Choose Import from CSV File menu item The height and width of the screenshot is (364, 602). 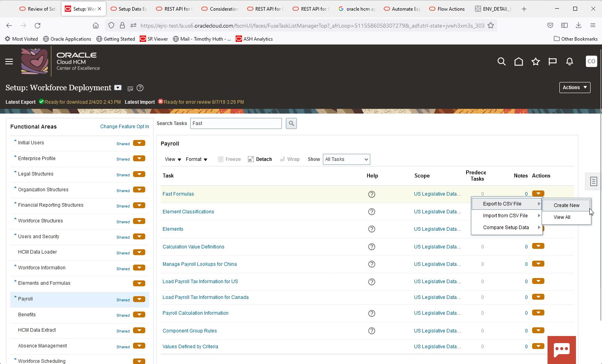click(x=505, y=216)
